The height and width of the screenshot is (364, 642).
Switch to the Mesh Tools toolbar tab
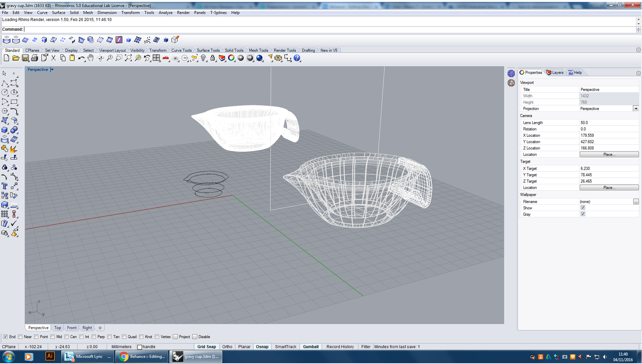point(258,50)
